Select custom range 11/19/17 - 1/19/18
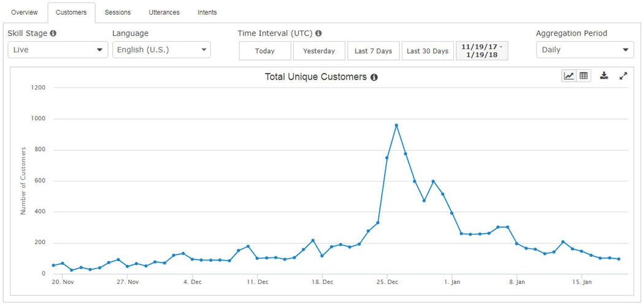The image size is (644, 306). 481,51
